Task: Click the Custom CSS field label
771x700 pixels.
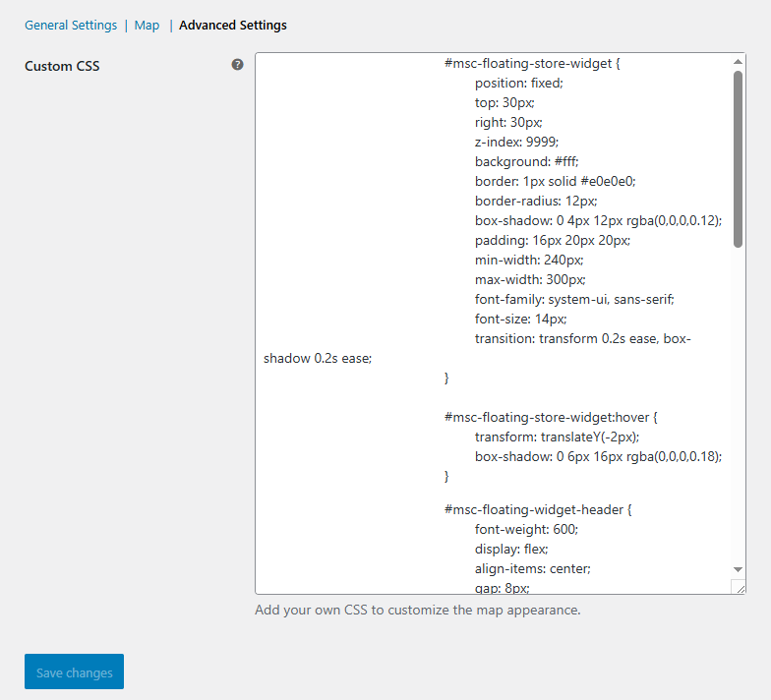Action: [62, 66]
